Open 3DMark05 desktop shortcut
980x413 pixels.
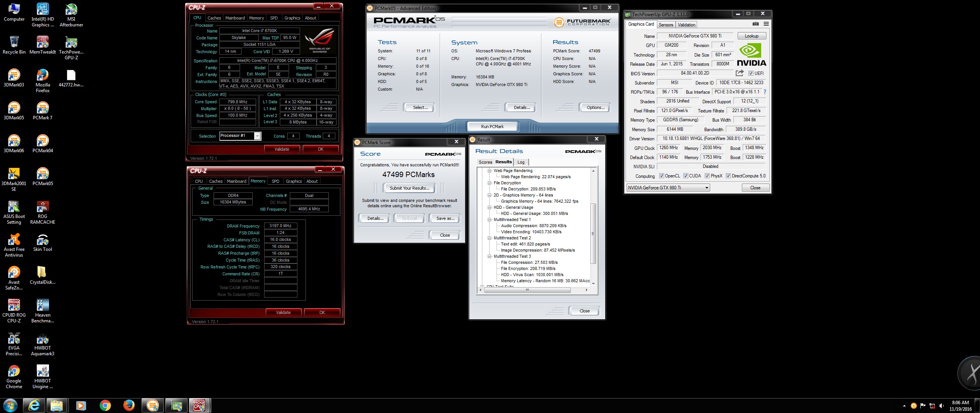point(14,111)
